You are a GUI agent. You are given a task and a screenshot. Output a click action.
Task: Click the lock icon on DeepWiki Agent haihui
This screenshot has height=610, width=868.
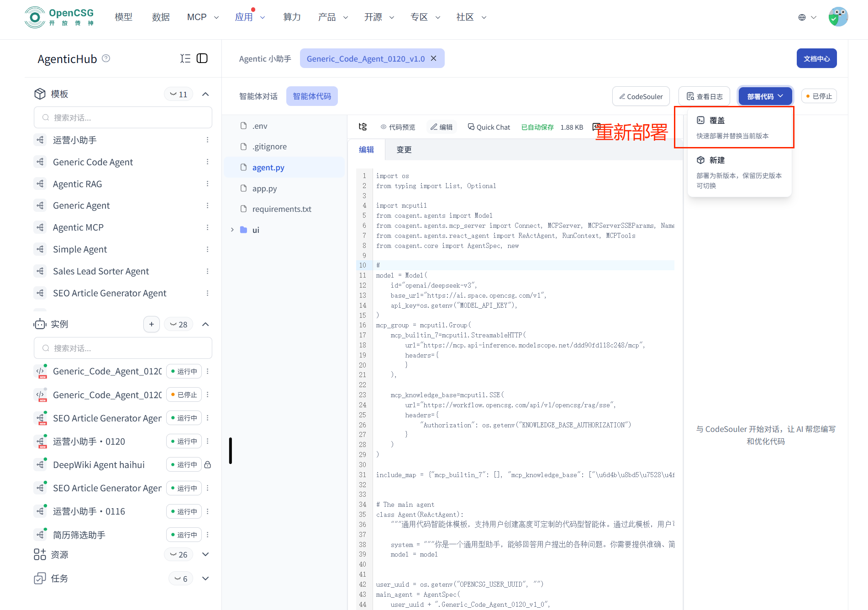(207, 465)
